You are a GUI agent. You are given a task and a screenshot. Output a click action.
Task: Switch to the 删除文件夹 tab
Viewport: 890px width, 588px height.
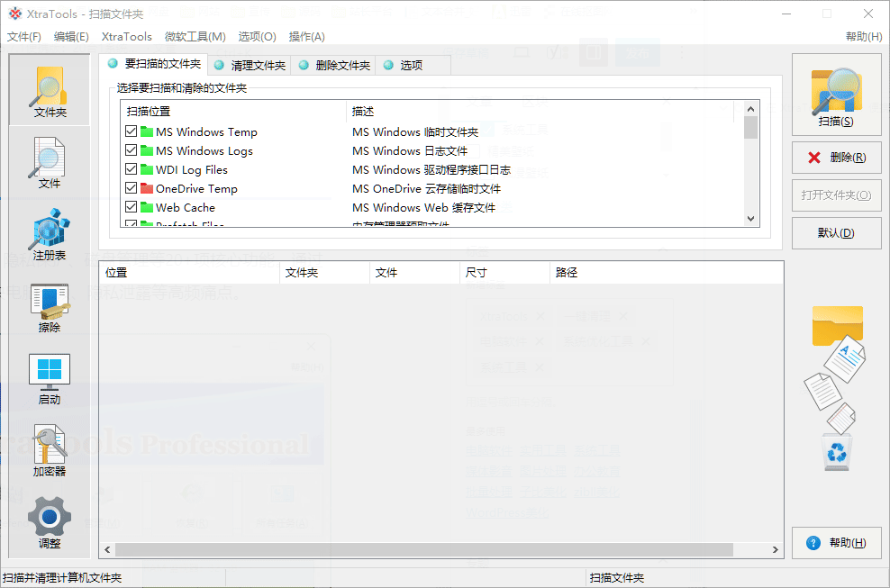click(x=334, y=65)
